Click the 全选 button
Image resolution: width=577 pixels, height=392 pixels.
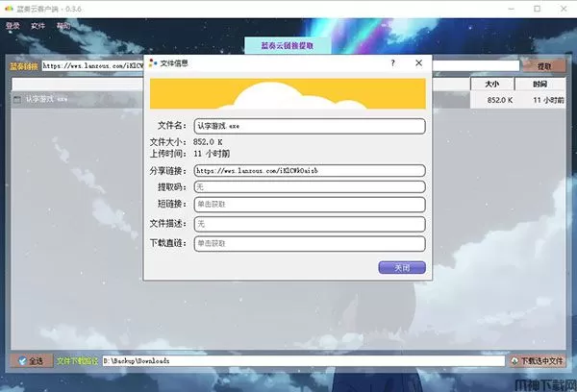pos(32,361)
